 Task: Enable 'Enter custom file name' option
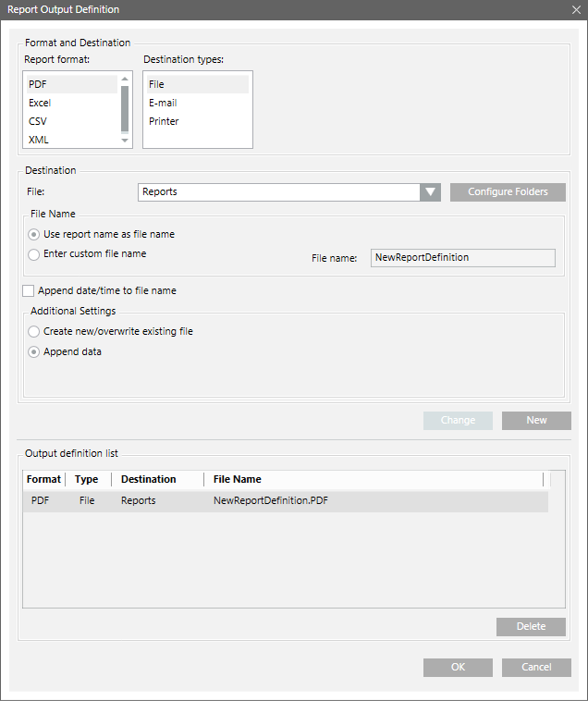(x=34, y=254)
